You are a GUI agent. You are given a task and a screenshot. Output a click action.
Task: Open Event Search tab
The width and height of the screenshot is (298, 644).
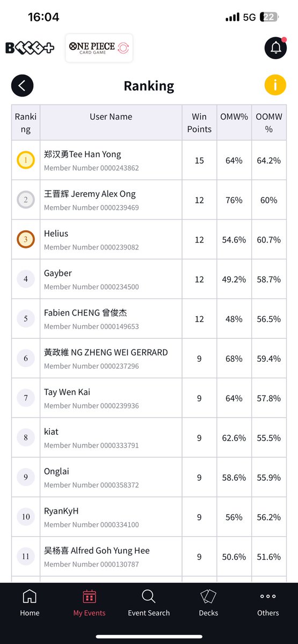click(x=149, y=603)
